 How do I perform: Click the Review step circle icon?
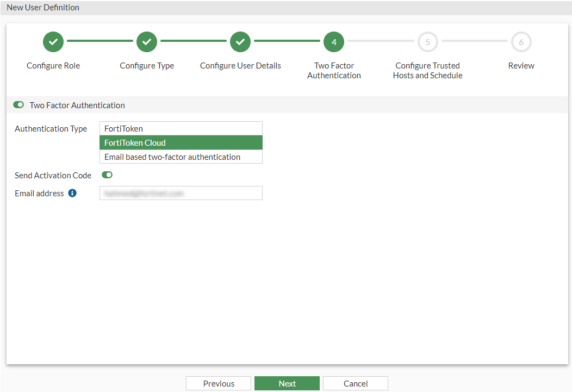point(521,41)
